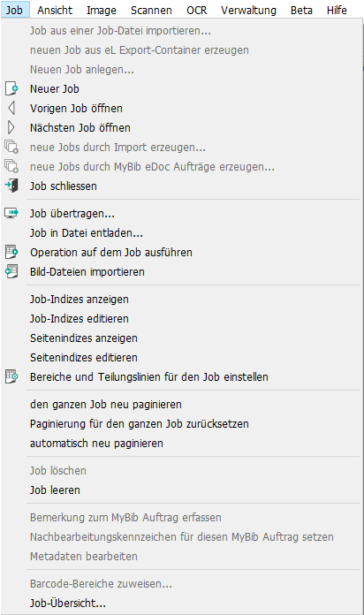Viewport: 364px width, 615px height.
Task: Click the left arrow icon for Vorigen Job öffnen
Action: coord(11,109)
